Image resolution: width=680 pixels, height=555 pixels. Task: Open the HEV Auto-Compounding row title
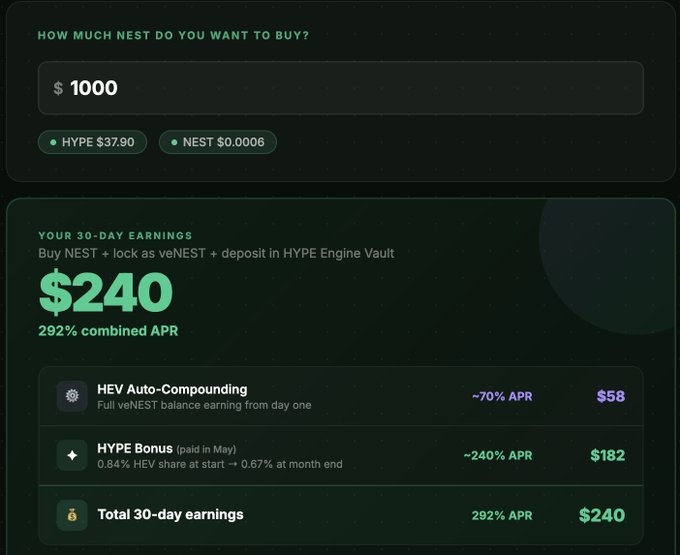pyautogui.click(x=172, y=389)
